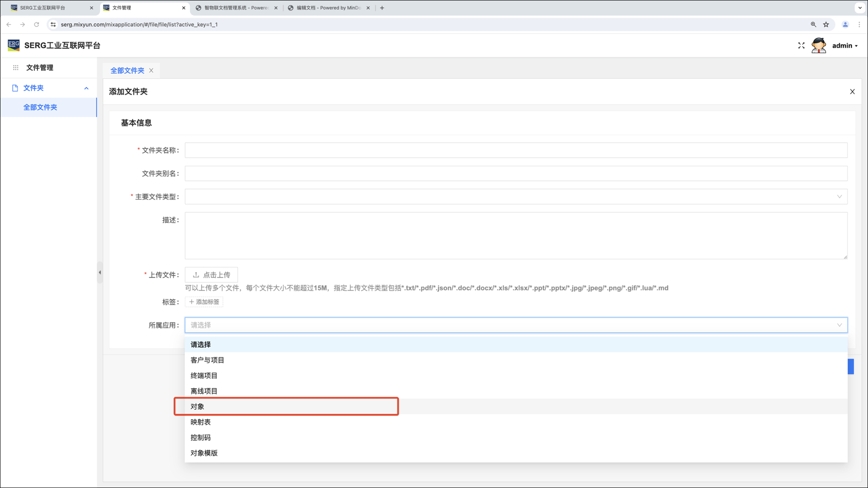Viewport: 868px width, 488px height.
Task: Close the 添加文件夹 panel with X
Action: [852, 92]
